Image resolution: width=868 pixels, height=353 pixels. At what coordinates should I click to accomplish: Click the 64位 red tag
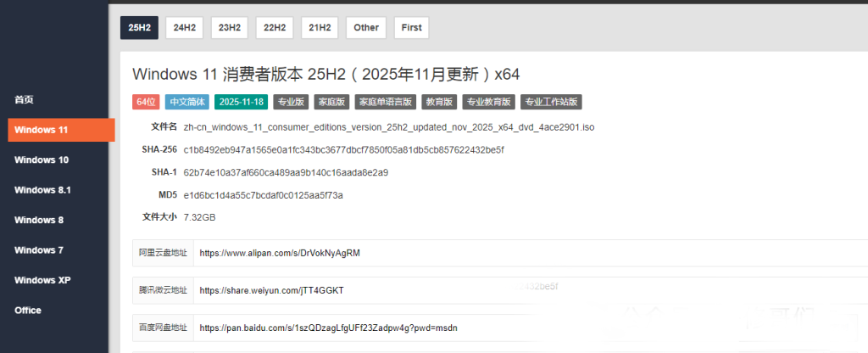pyautogui.click(x=146, y=102)
